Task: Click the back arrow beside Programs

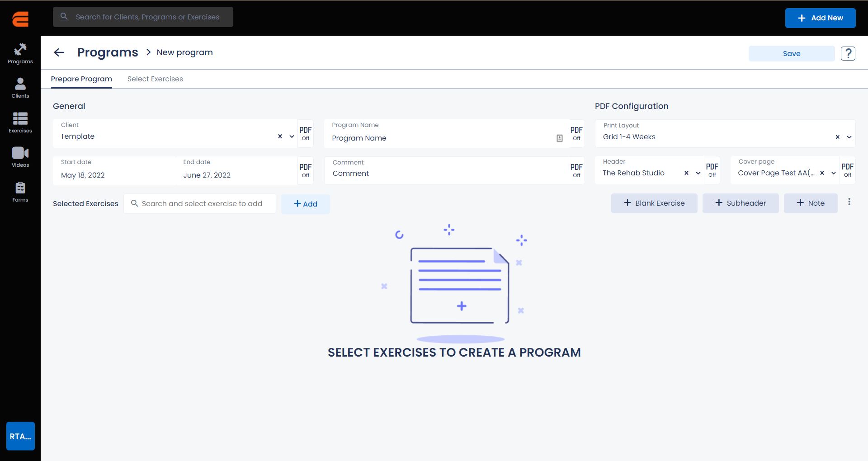Action: pyautogui.click(x=59, y=52)
